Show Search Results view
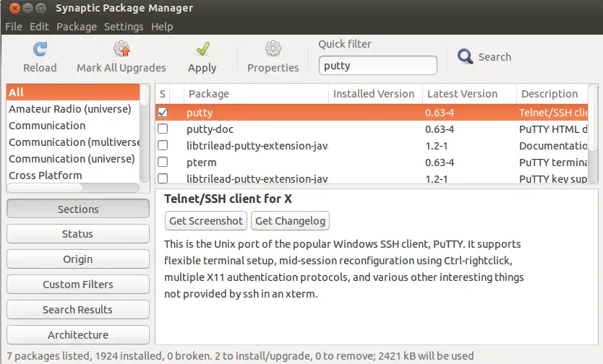 click(x=78, y=310)
